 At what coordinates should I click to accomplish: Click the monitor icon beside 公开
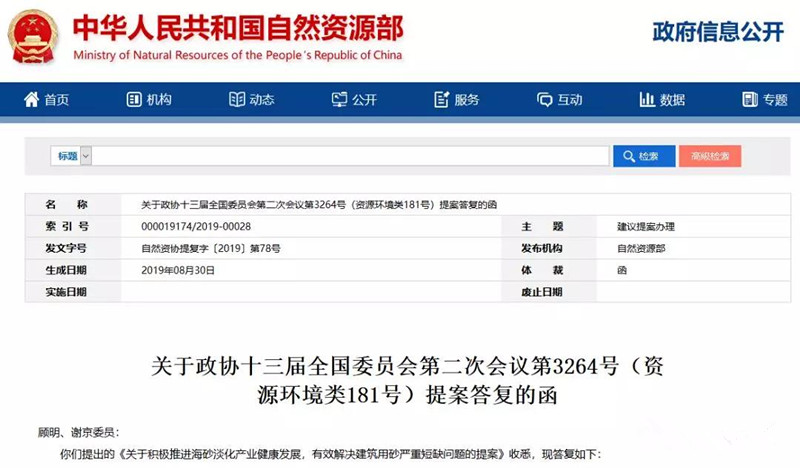pos(339,100)
